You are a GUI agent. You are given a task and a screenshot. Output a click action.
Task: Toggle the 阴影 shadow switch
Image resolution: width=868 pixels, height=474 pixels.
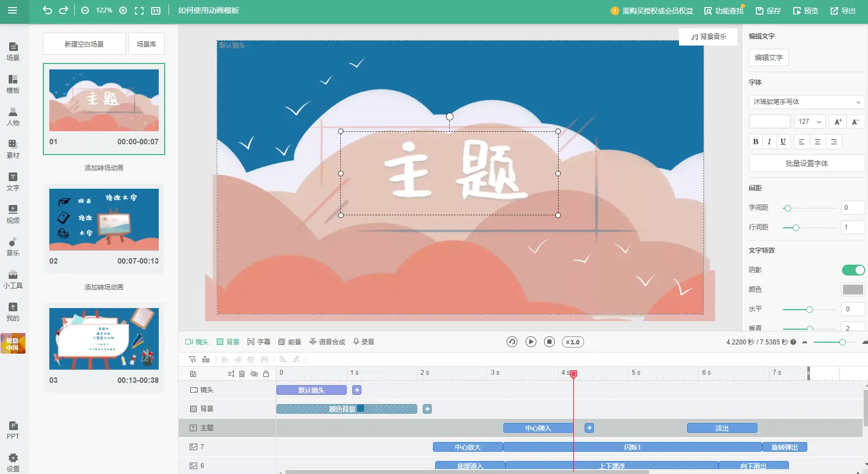[853, 270]
